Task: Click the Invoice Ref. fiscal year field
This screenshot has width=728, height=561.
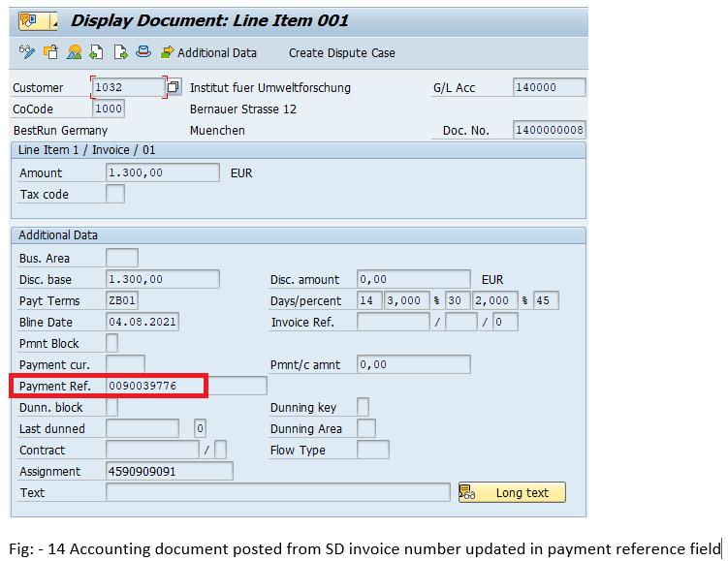Action: (x=461, y=322)
